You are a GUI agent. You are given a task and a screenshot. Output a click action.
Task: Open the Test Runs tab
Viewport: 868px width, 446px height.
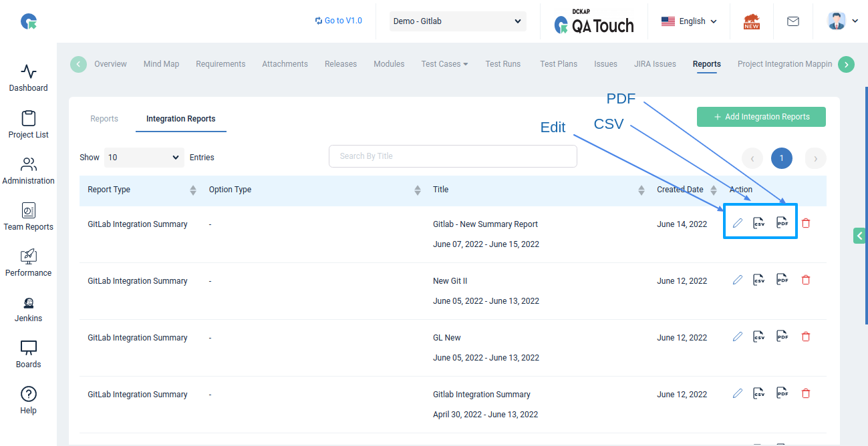502,64
